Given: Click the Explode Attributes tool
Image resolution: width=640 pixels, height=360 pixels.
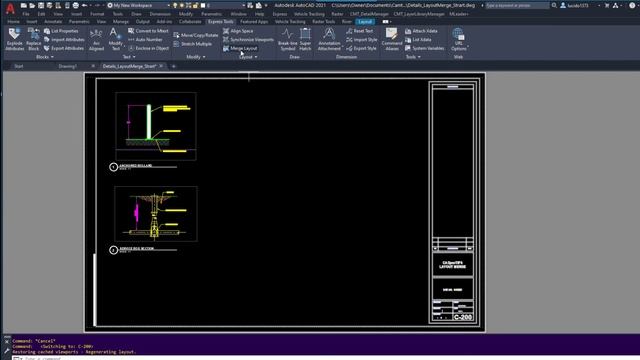Looking at the screenshot, I should tap(14, 39).
